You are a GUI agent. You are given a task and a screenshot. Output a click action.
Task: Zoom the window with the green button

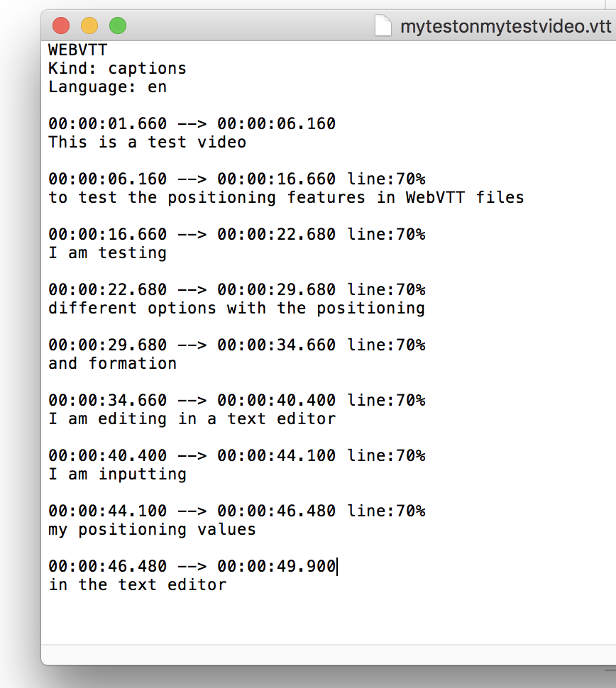pos(118,26)
